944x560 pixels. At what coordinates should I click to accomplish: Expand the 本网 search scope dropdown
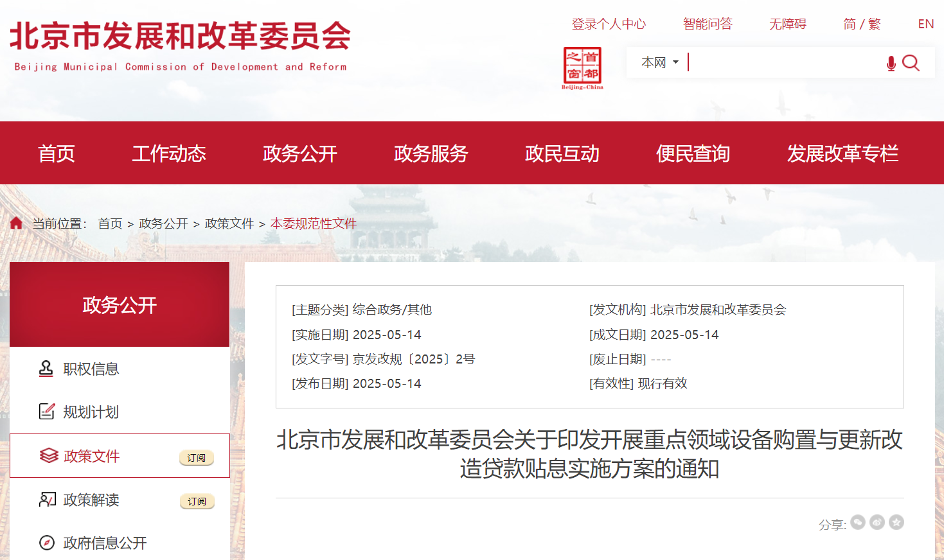660,62
